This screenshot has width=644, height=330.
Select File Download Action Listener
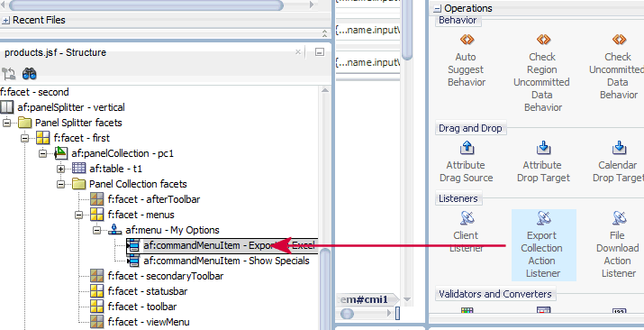618,245
